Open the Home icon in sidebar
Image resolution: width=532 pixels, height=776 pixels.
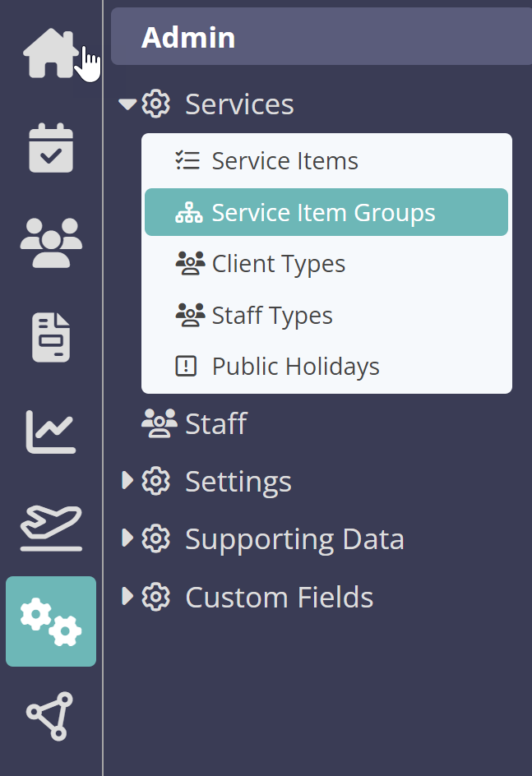click(51, 53)
